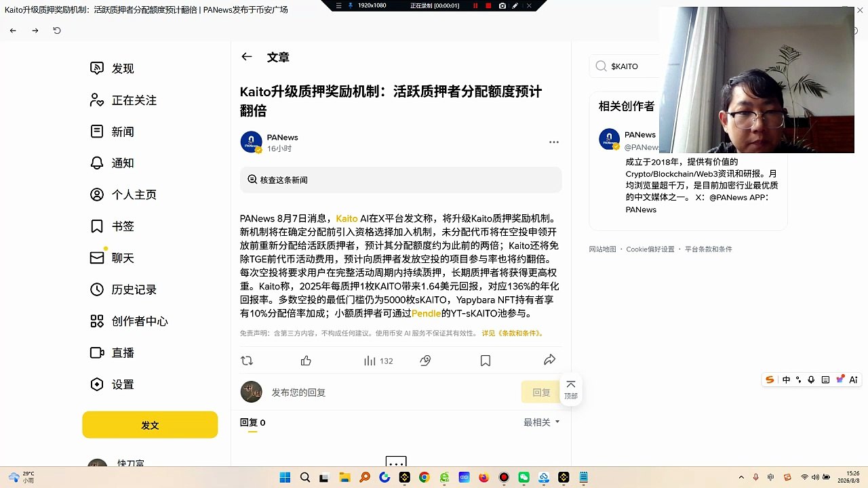The width and height of the screenshot is (868, 488).
Task: Click the views chart icon showing 132
Action: pos(370,361)
